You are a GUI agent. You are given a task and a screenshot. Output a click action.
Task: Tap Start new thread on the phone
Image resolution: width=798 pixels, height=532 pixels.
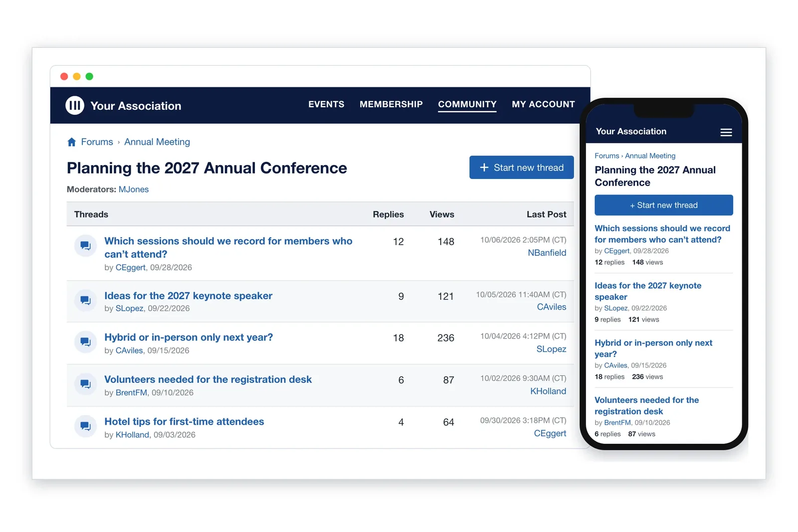point(664,205)
